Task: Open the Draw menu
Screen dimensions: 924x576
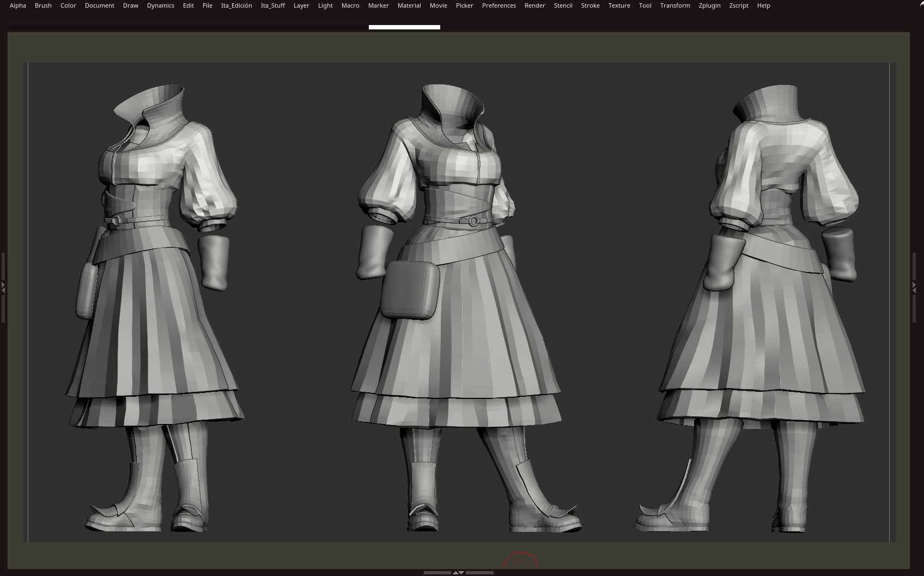Action: point(131,5)
